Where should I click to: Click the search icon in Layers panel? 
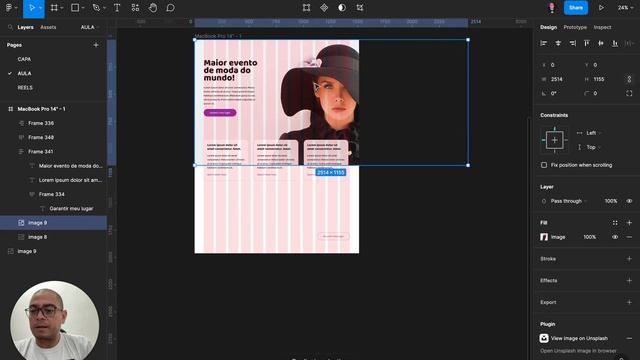coord(10,27)
